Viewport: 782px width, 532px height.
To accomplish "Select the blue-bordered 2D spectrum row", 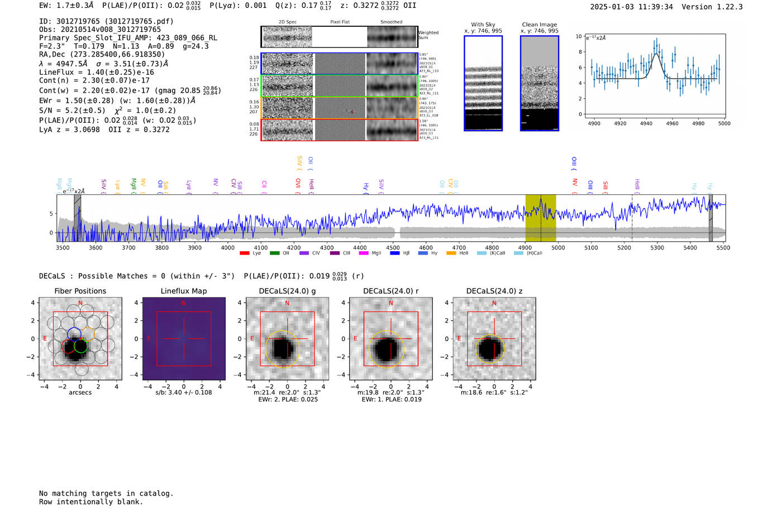I will pyautogui.click(x=339, y=64).
